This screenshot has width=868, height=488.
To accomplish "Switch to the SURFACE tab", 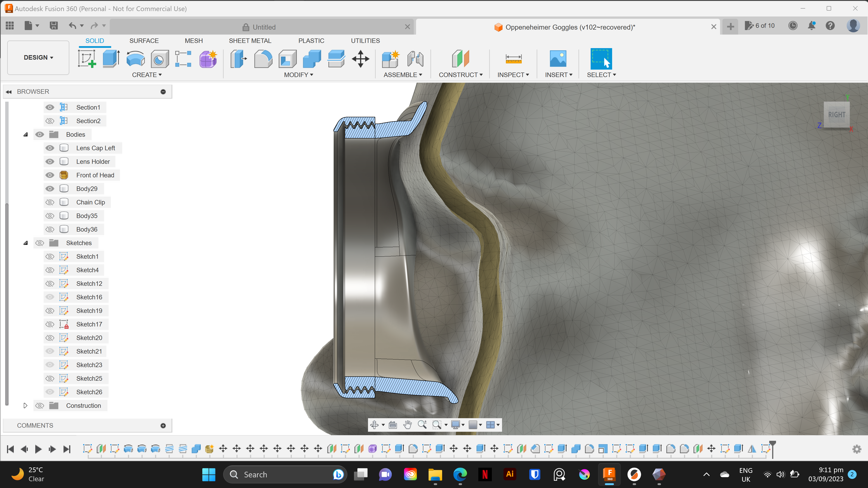I will pyautogui.click(x=144, y=40).
